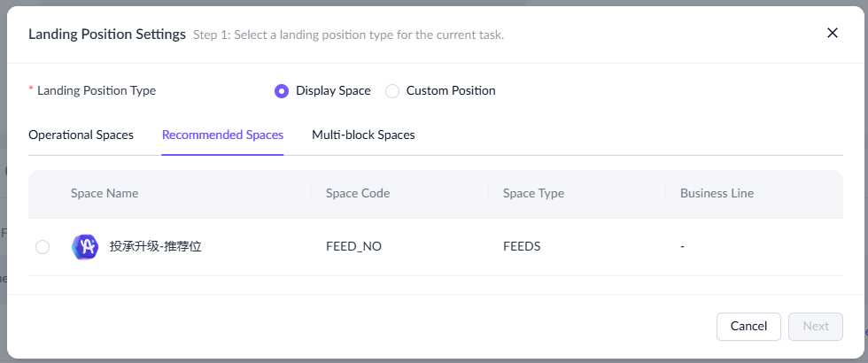Choose the Custom Position radio option
The image size is (868, 363).
(392, 90)
